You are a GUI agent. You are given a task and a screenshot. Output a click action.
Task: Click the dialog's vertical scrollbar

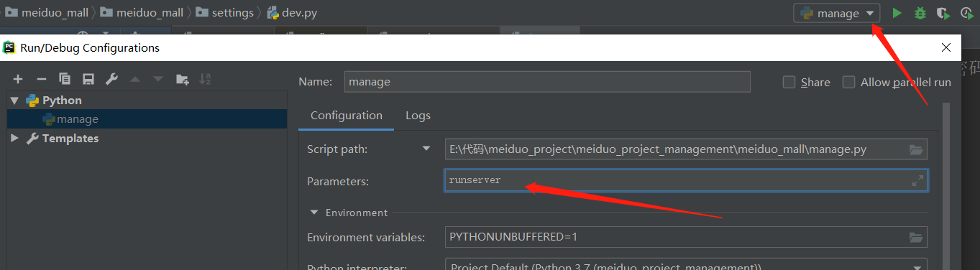click(946, 186)
